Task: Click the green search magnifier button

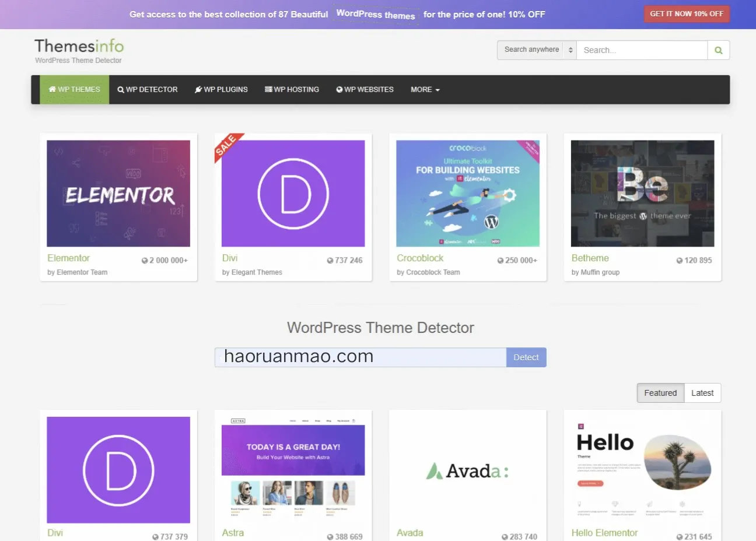Action: pyautogui.click(x=719, y=50)
